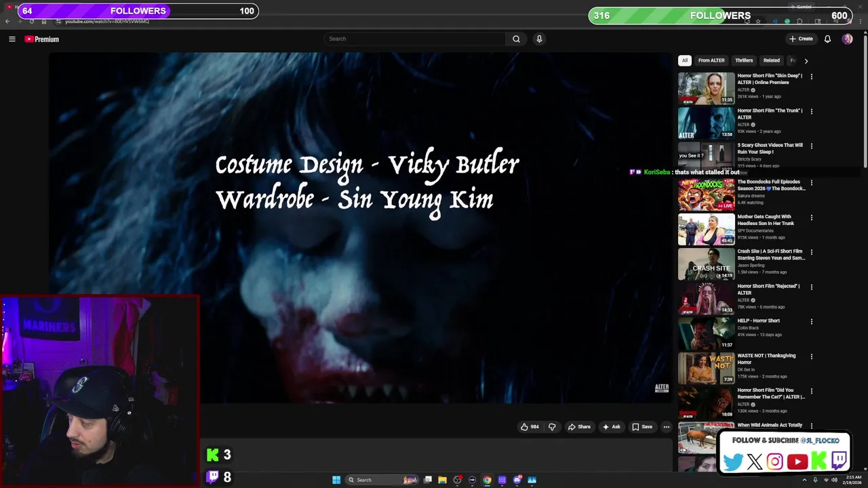The image size is (868, 488).
Task: Open "Skin Deep" video thumbnail
Action: point(706,88)
